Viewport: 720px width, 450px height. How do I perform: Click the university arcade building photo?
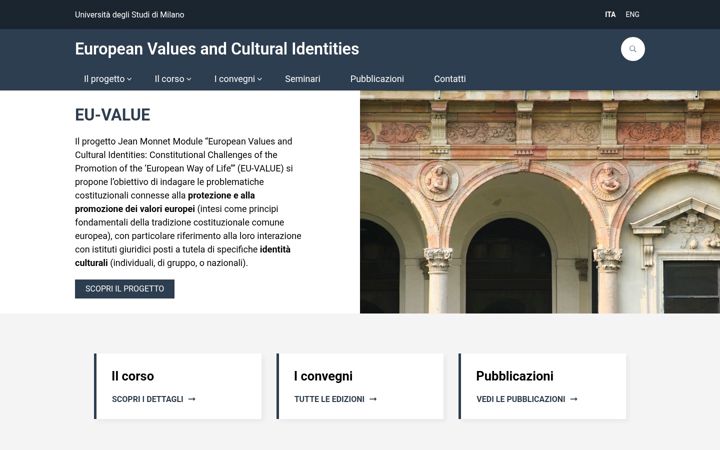click(x=540, y=202)
